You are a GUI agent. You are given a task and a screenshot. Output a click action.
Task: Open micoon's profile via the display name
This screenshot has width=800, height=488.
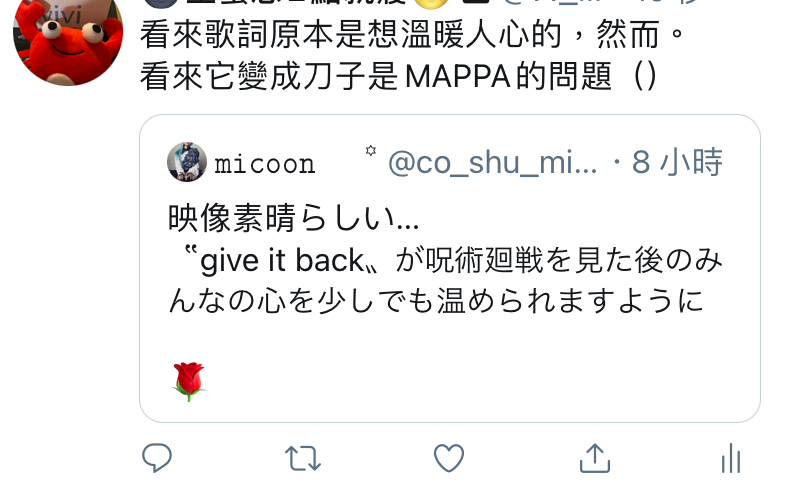click(x=264, y=164)
